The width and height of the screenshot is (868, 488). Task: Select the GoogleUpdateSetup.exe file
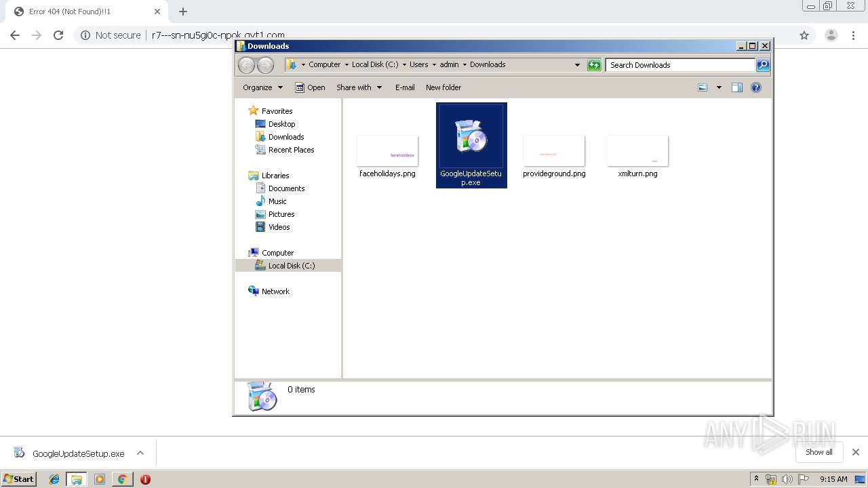pyautogui.click(x=471, y=145)
